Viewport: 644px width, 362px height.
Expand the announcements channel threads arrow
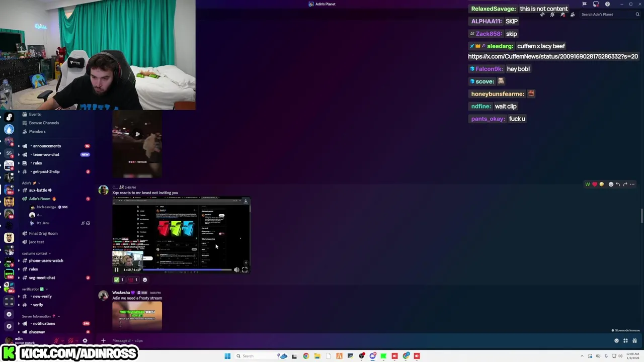tap(19, 146)
